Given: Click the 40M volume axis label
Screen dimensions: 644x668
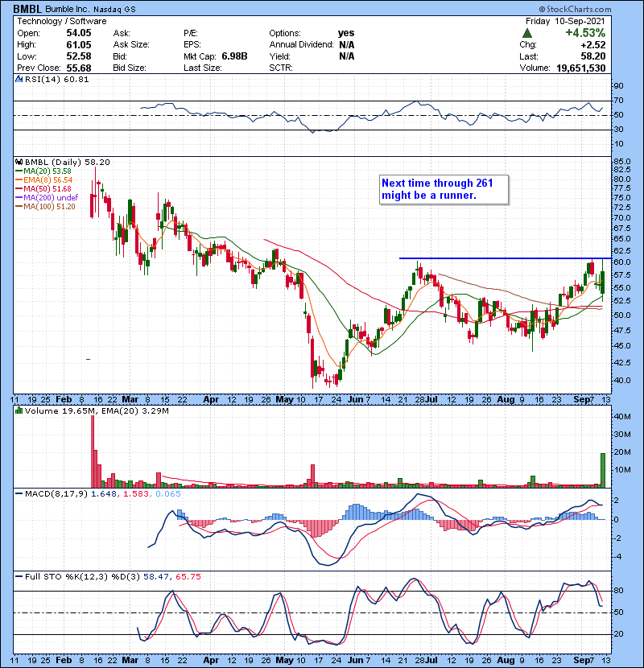Looking at the screenshot, I should tap(623, 417).
